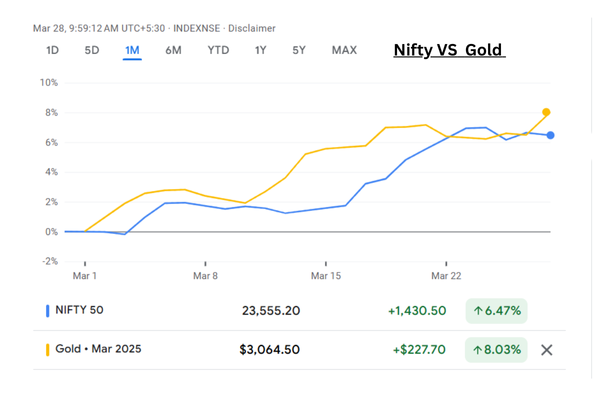Select the 5D time range tab

pos(92,50)
